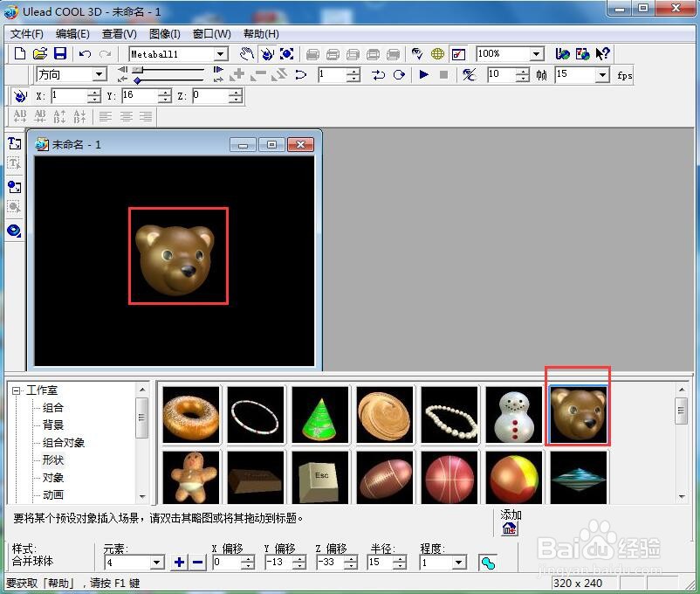
Task: Open the 窗口(W) menu
Action: pos(211,34)
